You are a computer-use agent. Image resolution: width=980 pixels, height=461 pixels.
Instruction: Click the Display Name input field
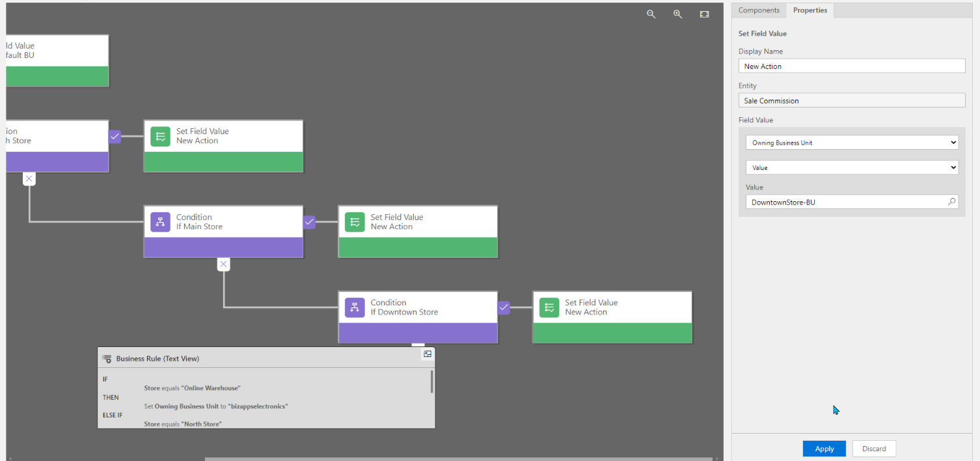coord(851,66)
